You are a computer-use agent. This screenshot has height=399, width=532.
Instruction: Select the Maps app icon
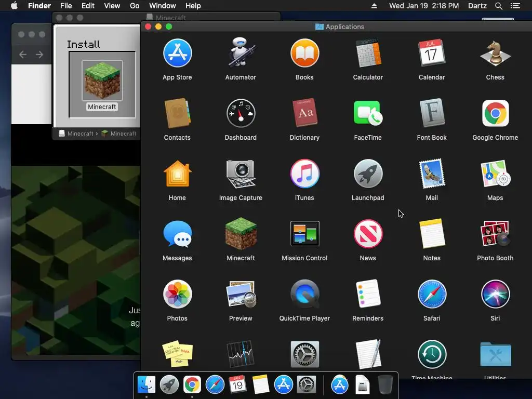click(495, 174)
